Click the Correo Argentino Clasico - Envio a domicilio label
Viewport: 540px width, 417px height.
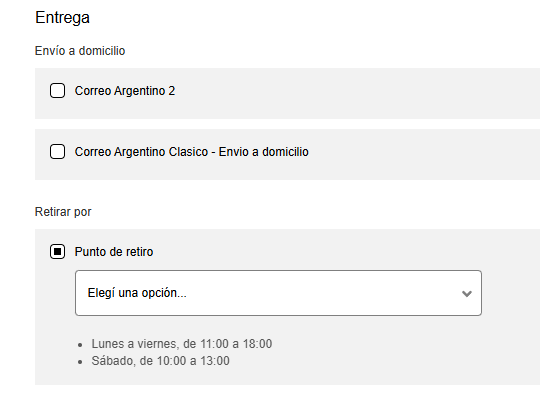[191, 152]
